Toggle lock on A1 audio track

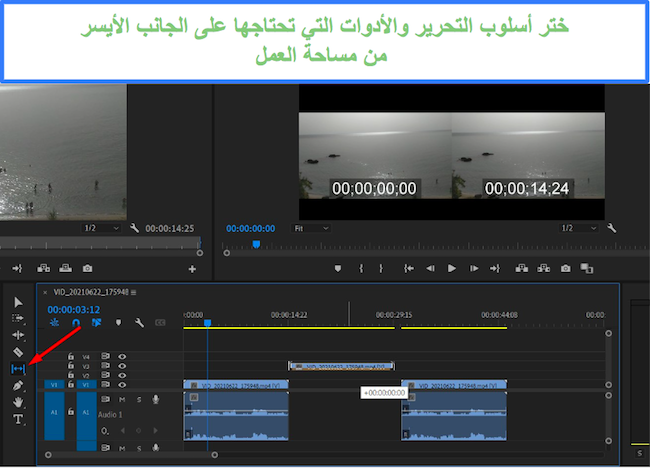coord(71,412)
